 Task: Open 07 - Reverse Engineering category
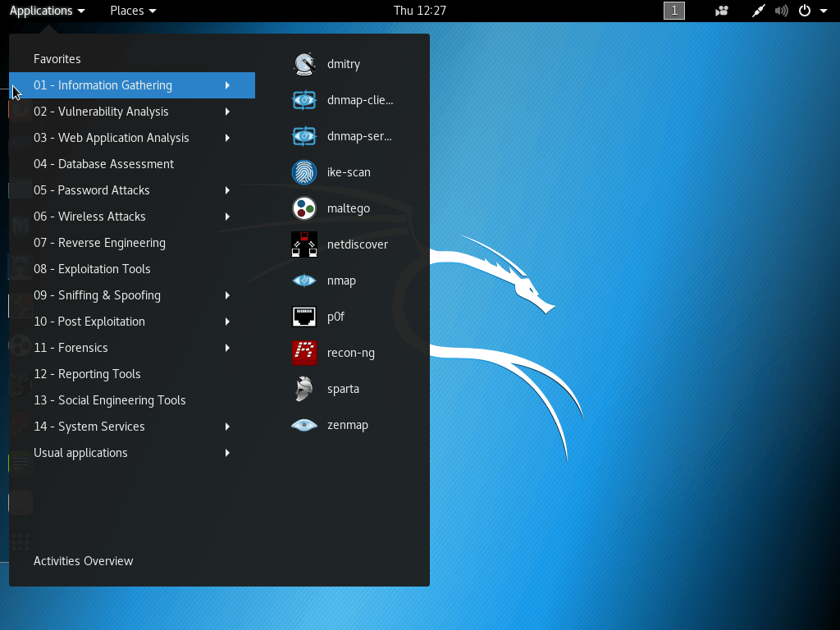[x=132, y=243]
